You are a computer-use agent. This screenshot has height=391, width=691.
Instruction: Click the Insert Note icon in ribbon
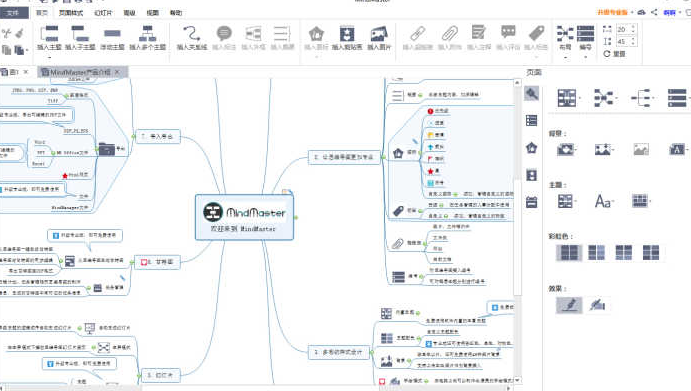pyautogui.click(x=479, y=33)
